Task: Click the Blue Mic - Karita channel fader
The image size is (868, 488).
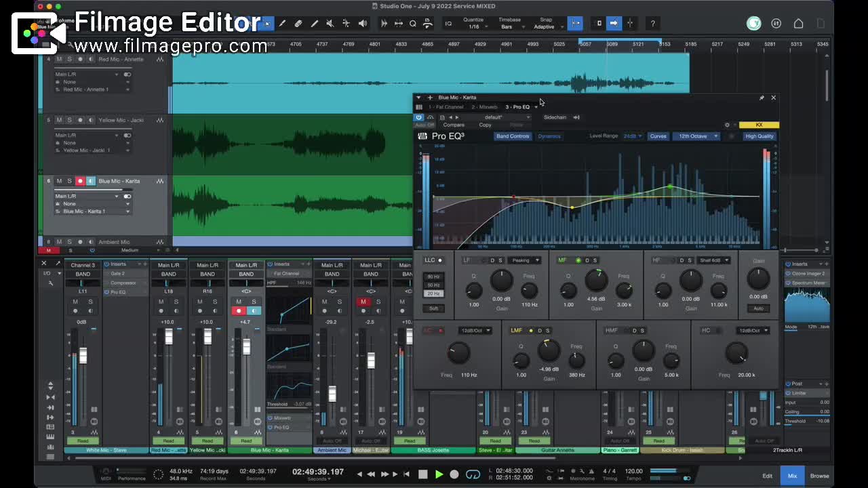Action: point(246,346)
